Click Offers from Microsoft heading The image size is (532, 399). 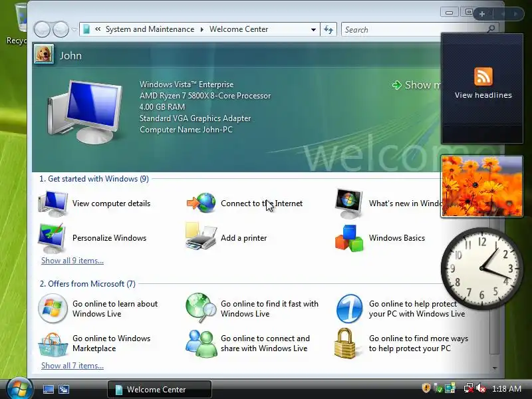coord(88,284)
